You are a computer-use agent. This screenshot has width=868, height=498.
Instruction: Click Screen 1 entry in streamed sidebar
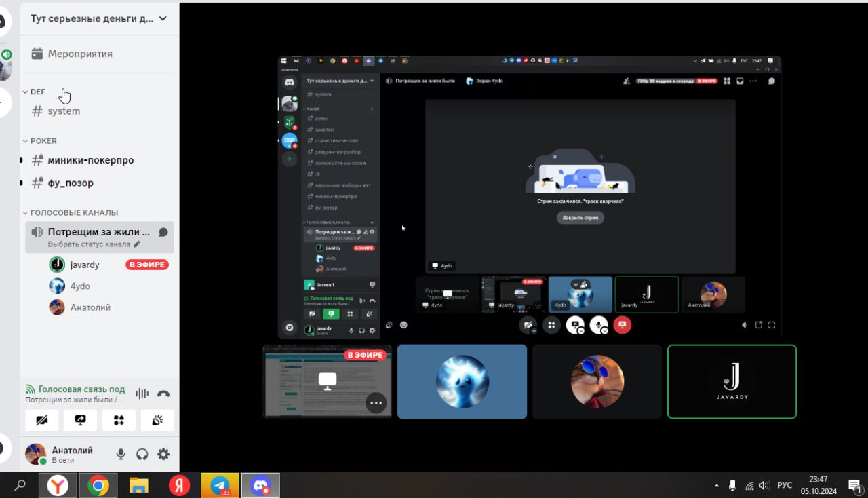point(339,285)
